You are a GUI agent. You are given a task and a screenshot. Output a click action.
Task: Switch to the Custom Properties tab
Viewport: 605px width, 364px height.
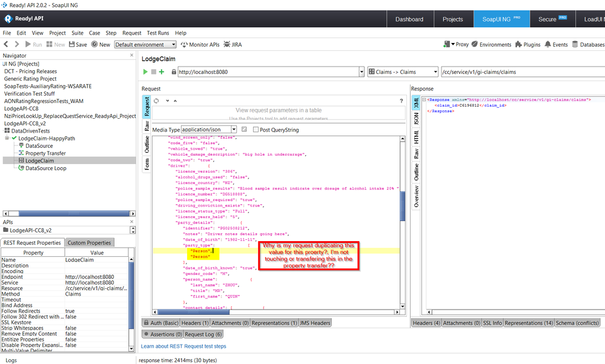pyautogui.click(x=89, y=243)
